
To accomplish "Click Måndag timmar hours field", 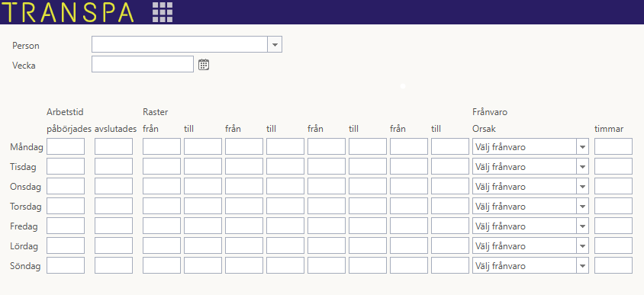I will click(x=613, y=146).
